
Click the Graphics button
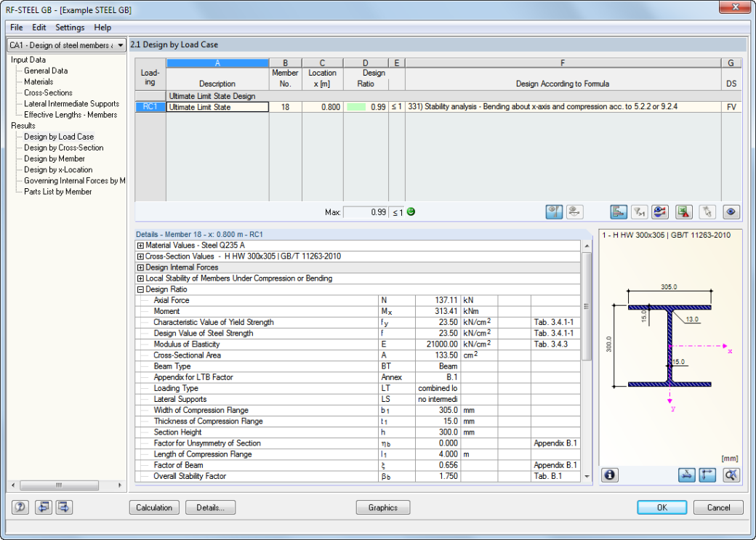(x=383, y=508)
